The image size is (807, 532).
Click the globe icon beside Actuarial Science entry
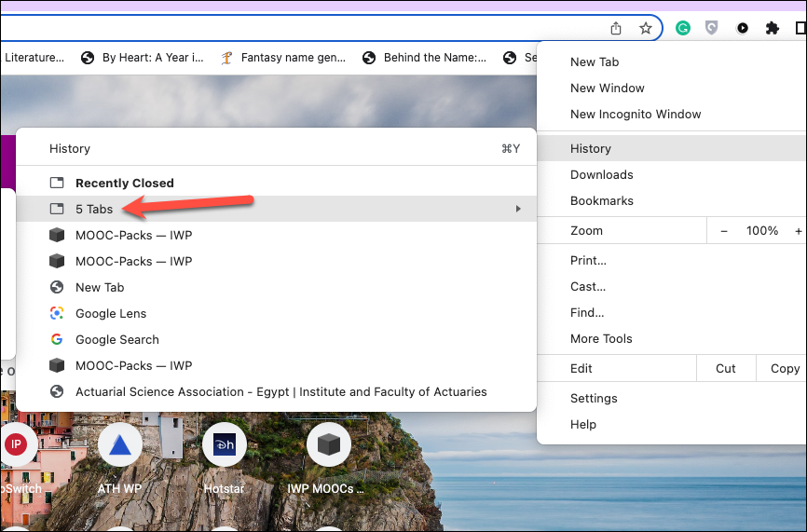pyautogui.click(x=57, y=391)
